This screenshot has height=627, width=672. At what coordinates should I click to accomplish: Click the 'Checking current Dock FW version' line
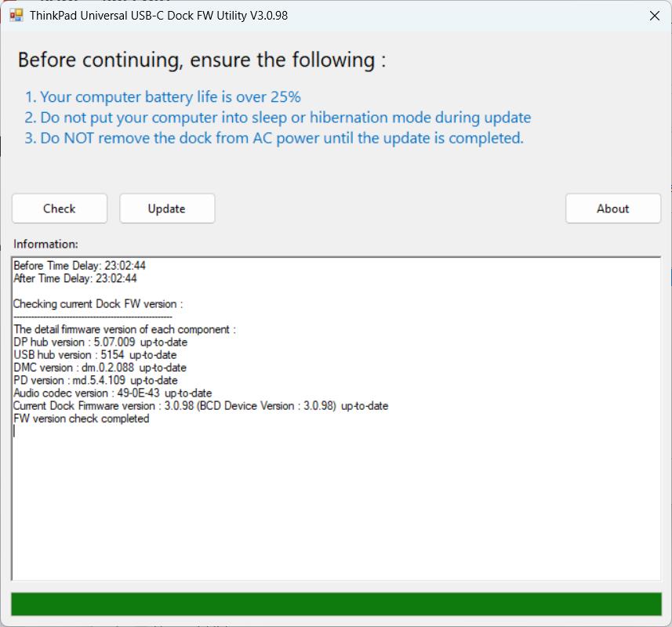pyautogui.click(x=98, y=304)
